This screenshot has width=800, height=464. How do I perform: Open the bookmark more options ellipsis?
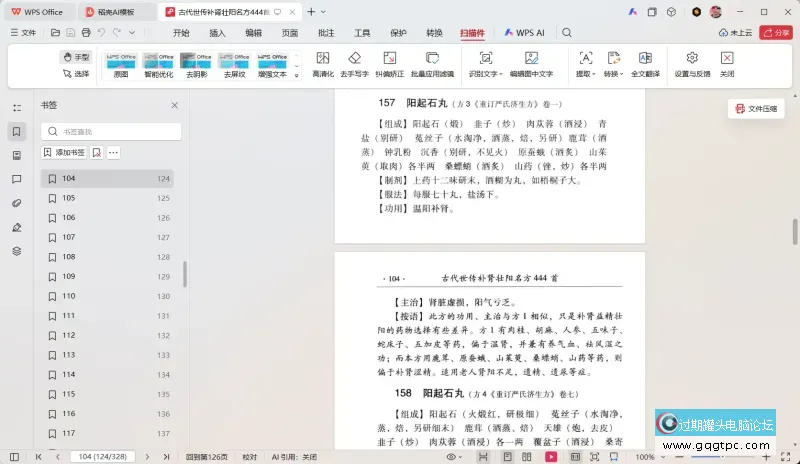tap(113, 152)
